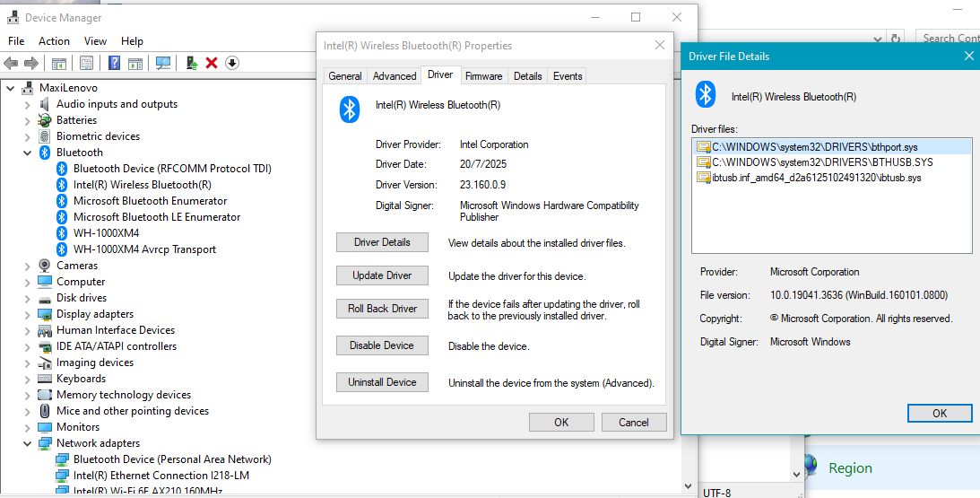Expand the Biometric devices node

tap(28, 137)
